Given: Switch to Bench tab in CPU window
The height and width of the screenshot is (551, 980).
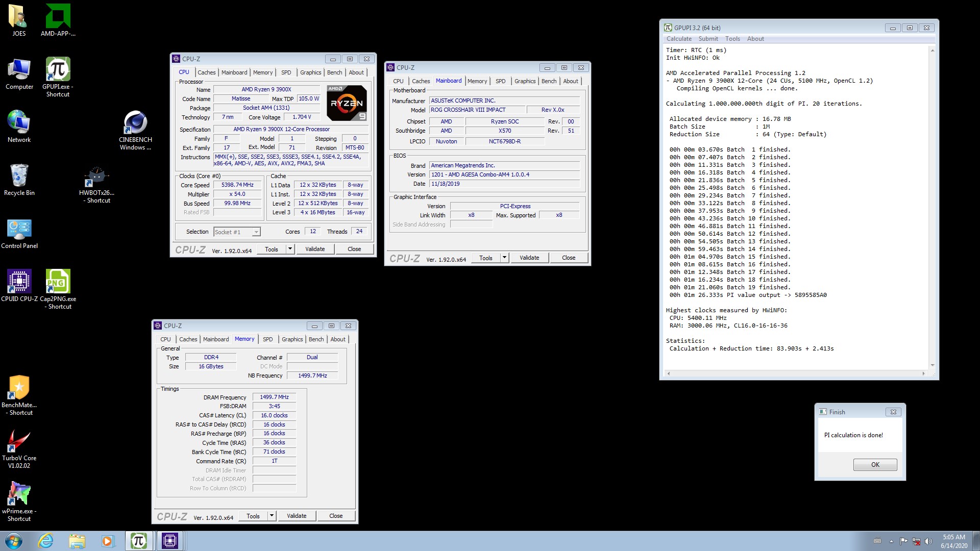Looking at the screenshot, I should 334,72.
